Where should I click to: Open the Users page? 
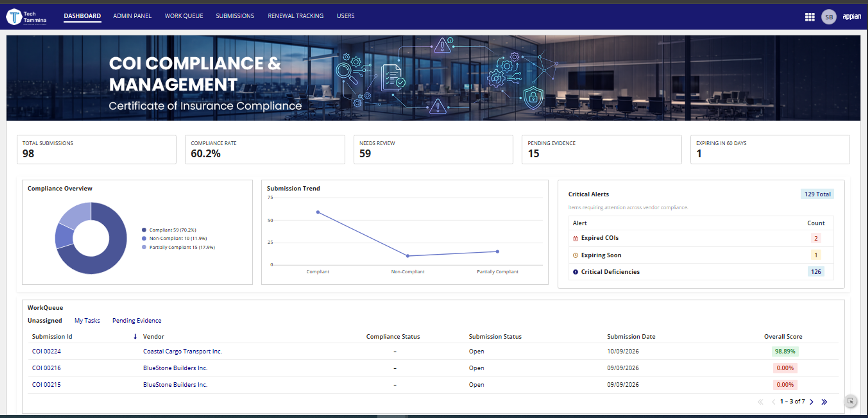coord(345,16)
